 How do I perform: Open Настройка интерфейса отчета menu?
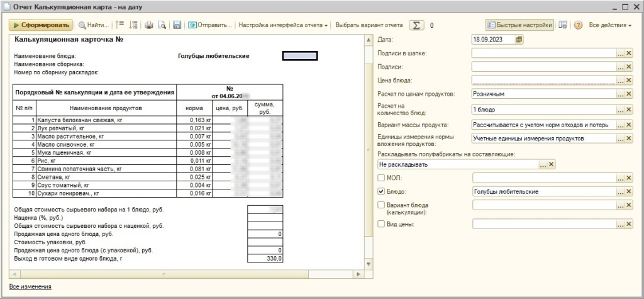[x=282, y=25]
